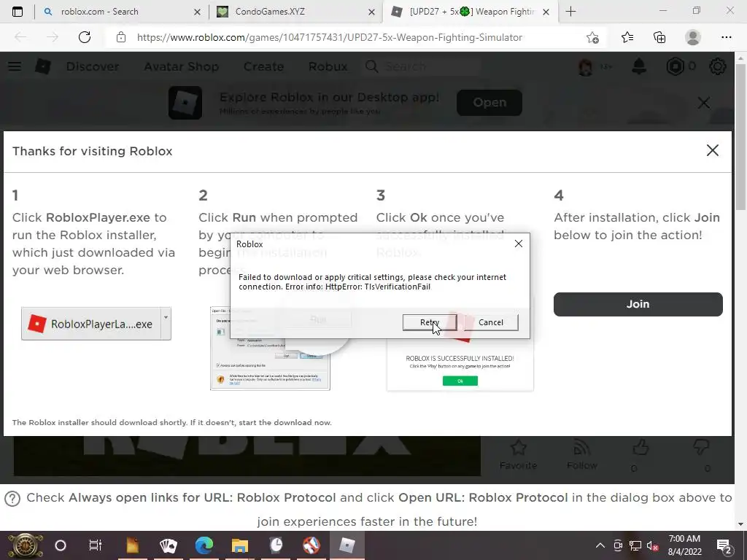747x560 pixels.
Task: Open the Windows Start button
Action: [24, 545]
